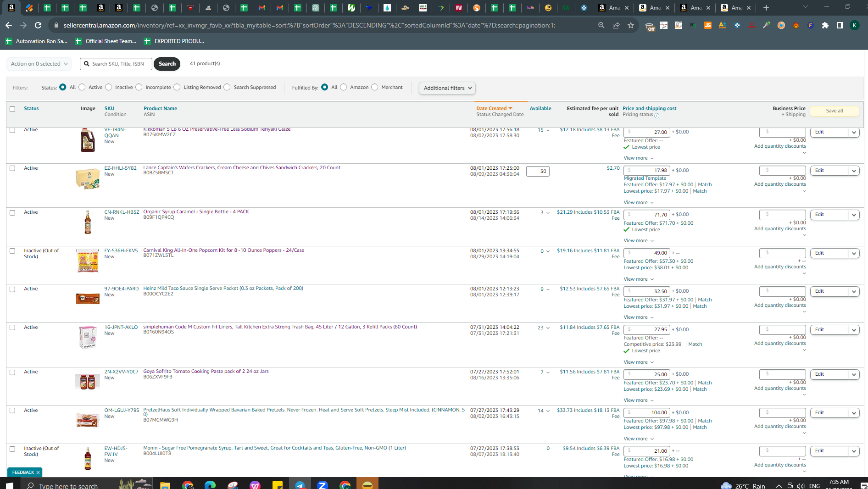868x489 pixels.
Task: Open the EXPORTED PRODU... bookmark
Action: [x=174, y=41]
